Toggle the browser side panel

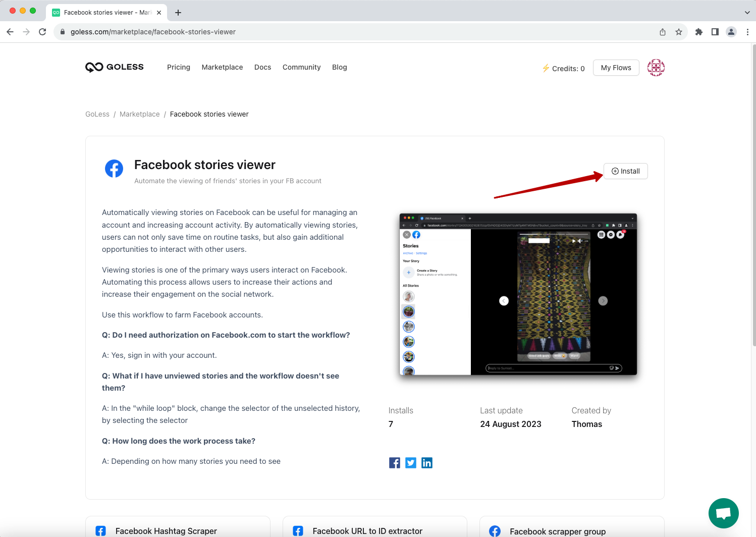[715, 32]
